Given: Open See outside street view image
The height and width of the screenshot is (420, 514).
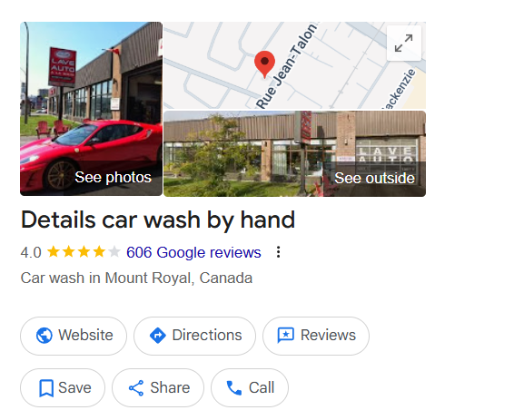Looking at the screenshot, I should tap(295, 153).
